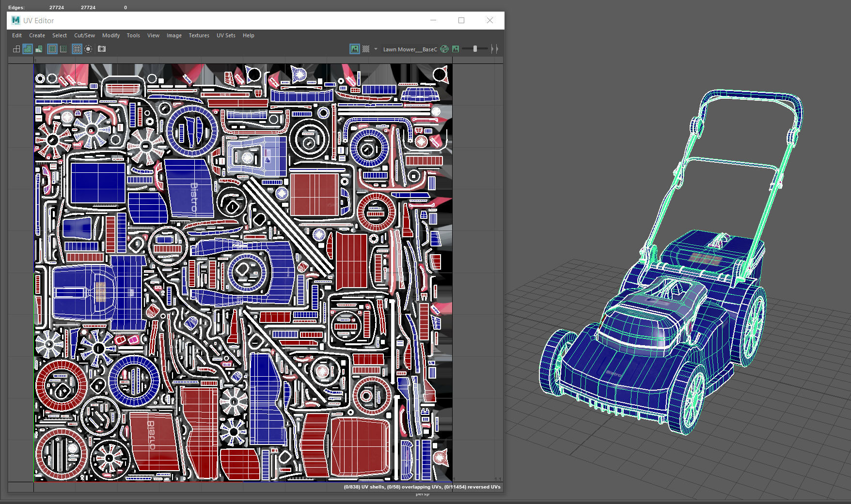This screenshot has height=504, width=851.
Task: Select the blue Bistro UV shell
Action: click(x=190, y=188)
